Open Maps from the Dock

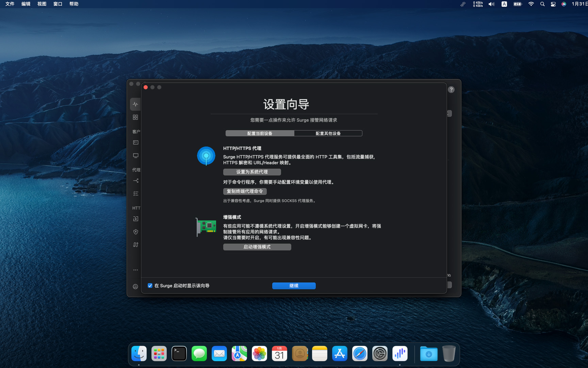coord(239,354)
